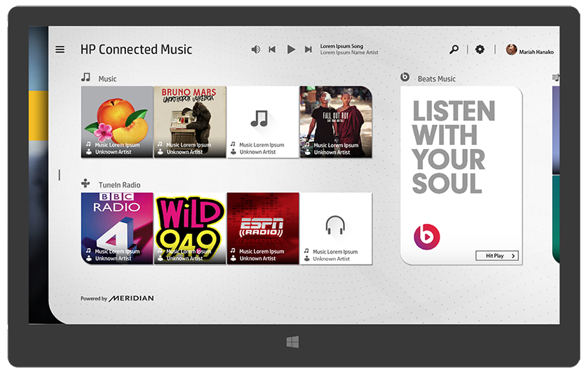
Task: Click the HP Connected Music title
Action: [x=136, y=49]
